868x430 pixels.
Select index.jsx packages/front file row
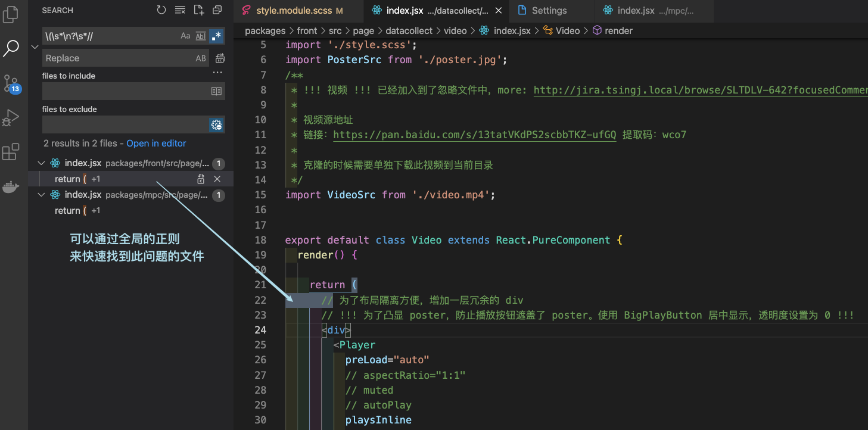(131, 163)
